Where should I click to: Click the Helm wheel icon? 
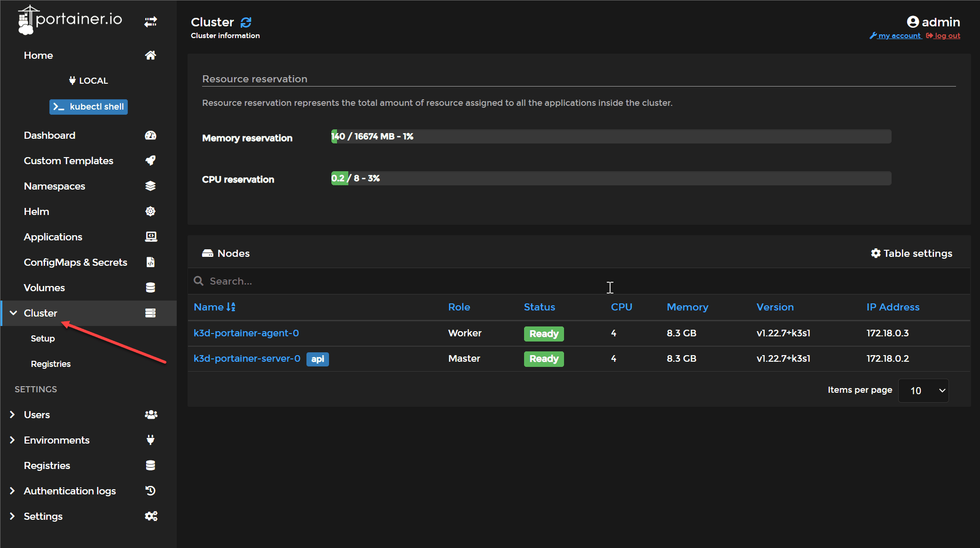click(x=150, y=212)
